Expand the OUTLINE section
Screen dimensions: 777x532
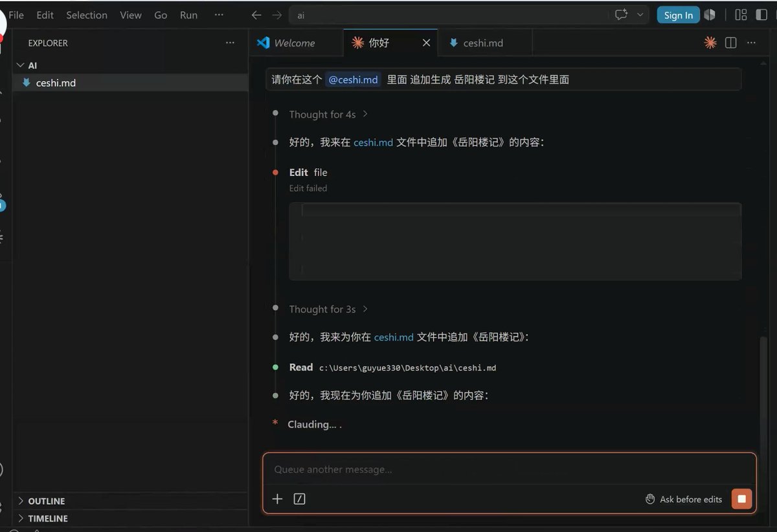129,501
